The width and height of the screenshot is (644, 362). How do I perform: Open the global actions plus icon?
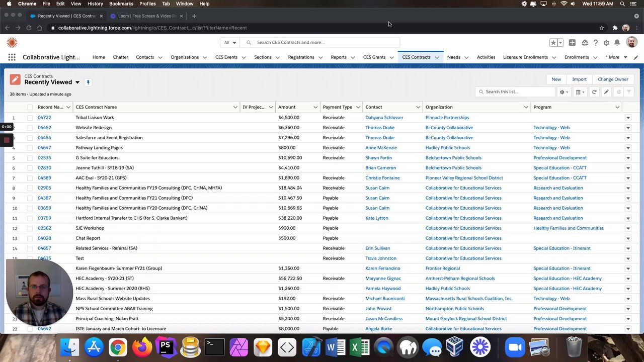tap(572, 43)
